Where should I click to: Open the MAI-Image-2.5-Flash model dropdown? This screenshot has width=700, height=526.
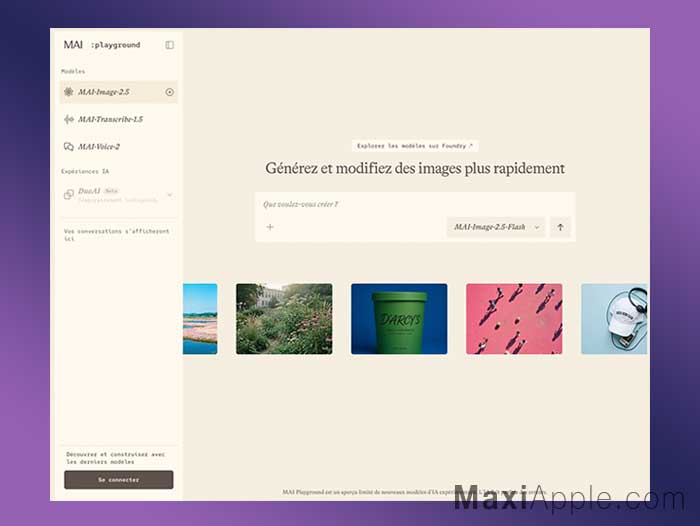(x=496, y=227)
